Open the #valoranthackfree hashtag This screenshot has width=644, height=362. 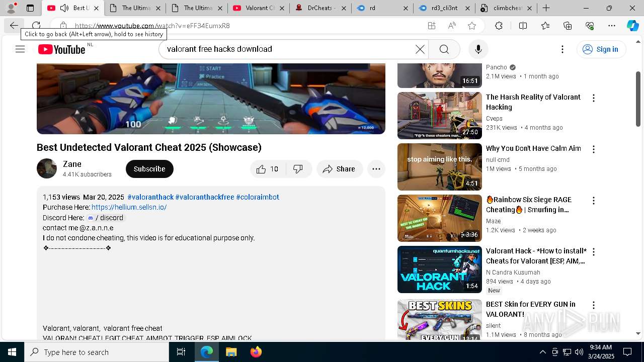[x=205, y=197]
